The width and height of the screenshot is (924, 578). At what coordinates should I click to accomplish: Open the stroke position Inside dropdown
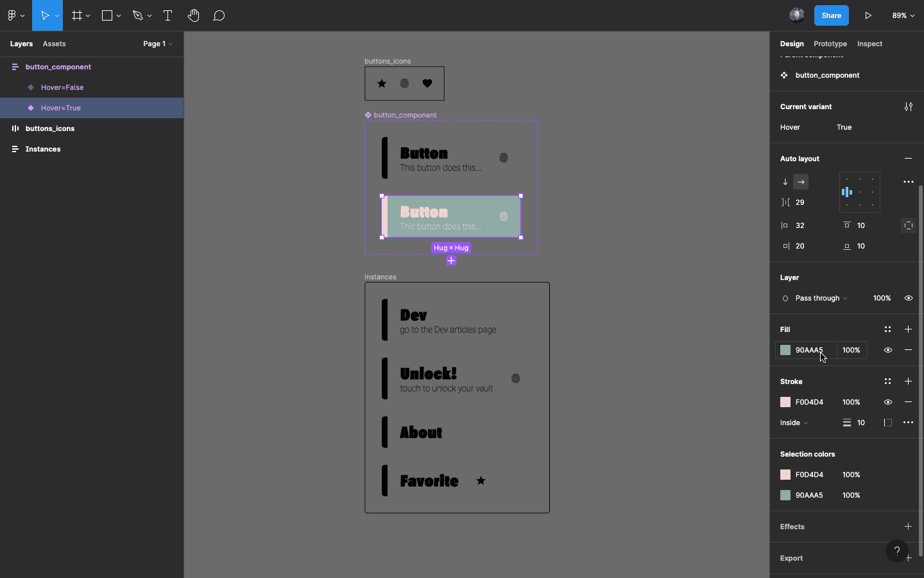(794, 423)
